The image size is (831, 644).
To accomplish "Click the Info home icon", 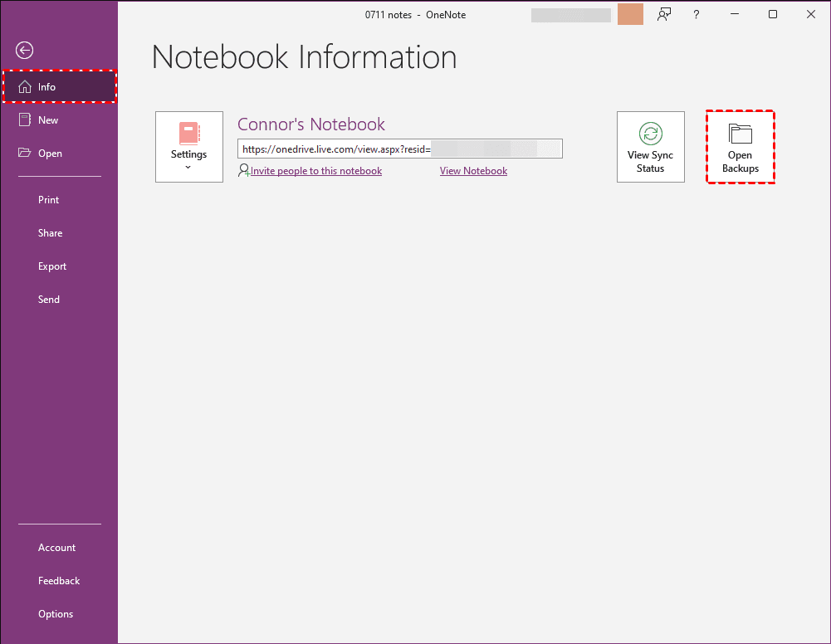I will [x=24, y=86].
